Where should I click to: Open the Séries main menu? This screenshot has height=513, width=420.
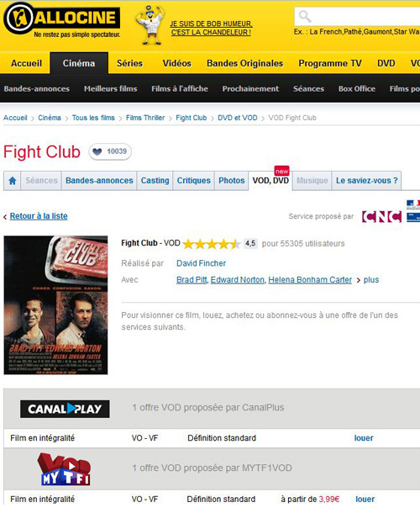tap(129, 63)
